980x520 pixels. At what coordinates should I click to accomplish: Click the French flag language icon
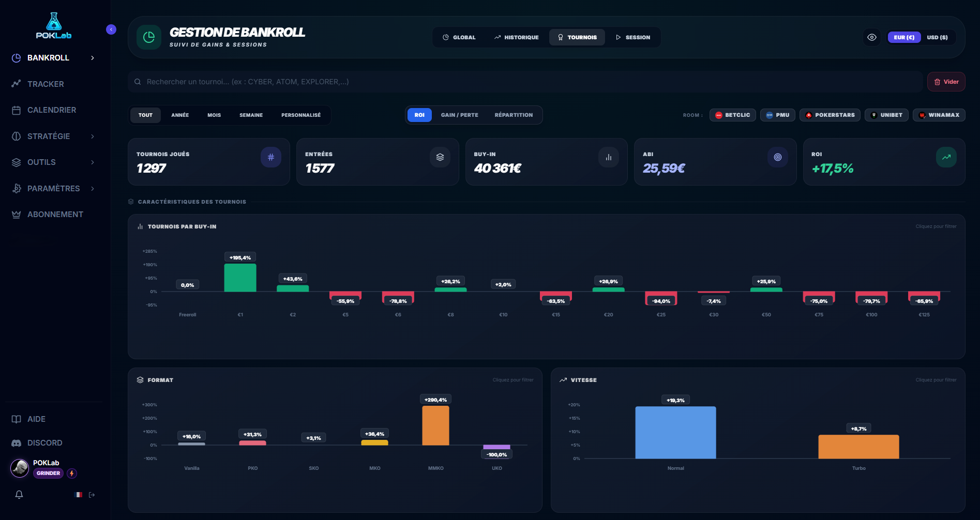click(x=79, y=495)
